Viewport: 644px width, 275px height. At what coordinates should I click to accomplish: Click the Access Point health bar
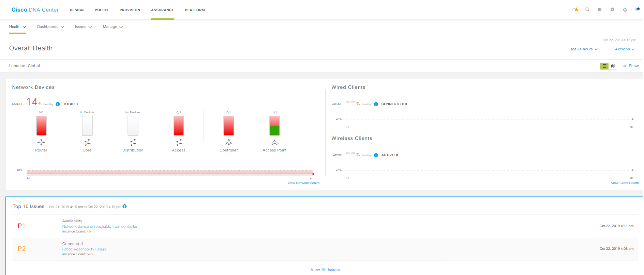pyautogui.click(x=274, y=126)
